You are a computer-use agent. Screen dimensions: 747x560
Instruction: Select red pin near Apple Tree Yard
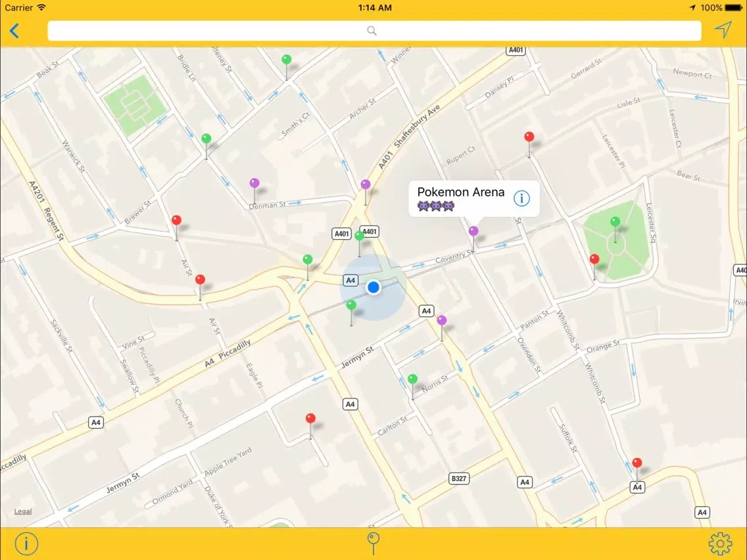click(x=310, y=419)
